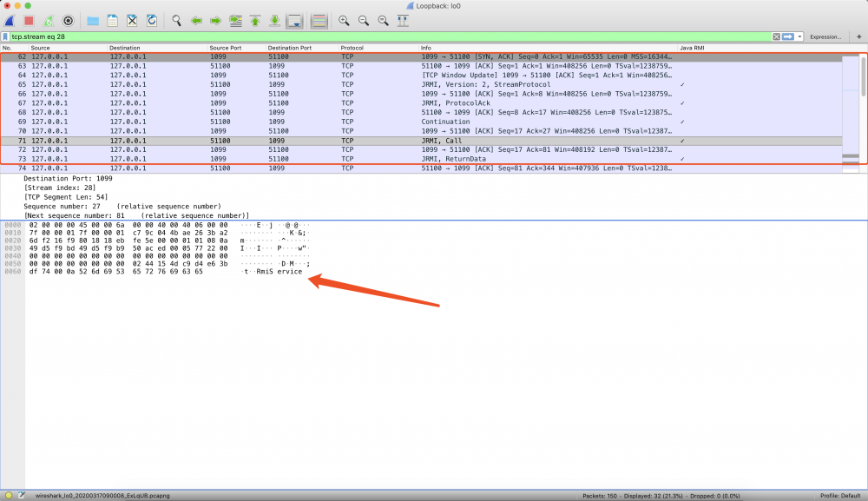Select the Sequence number: 27 detail line
868x501 pixels.
(122, 207)
